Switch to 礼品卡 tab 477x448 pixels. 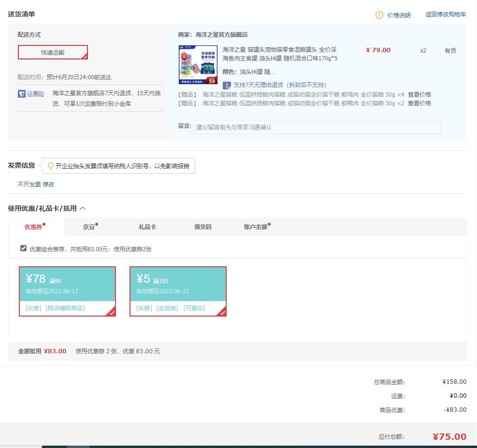point(147,227)
